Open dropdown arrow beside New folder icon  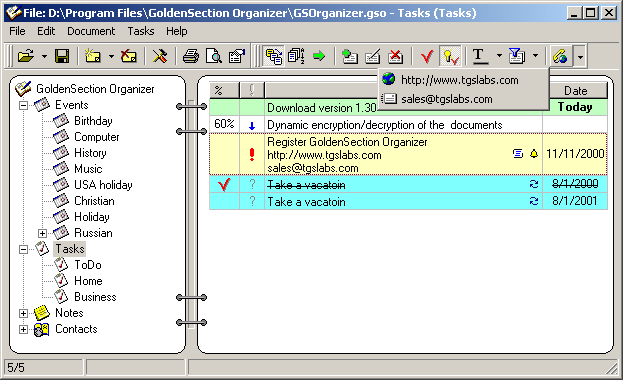point(111,56)
